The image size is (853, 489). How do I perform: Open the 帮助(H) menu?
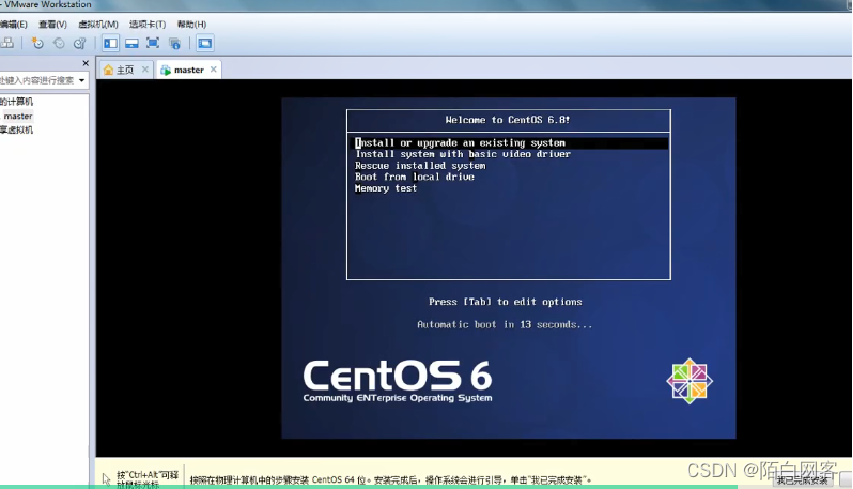click(191, 24)
